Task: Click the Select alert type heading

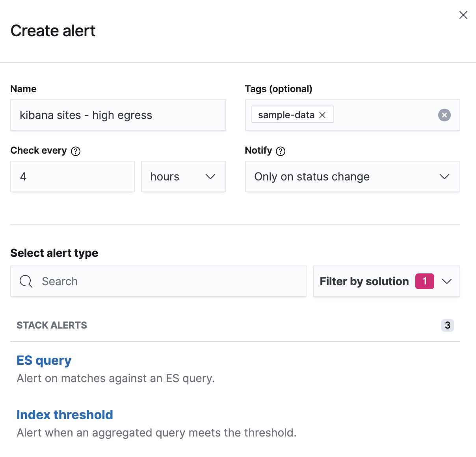Action: pyautogui.click(x=54, y=253)
